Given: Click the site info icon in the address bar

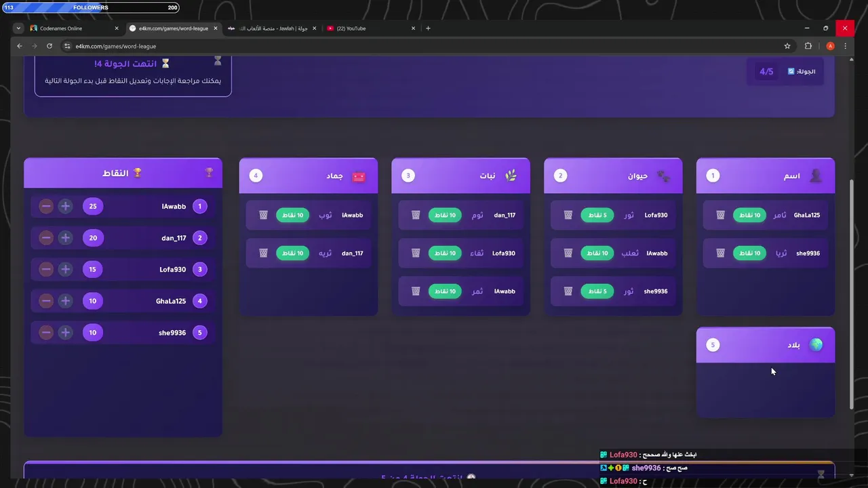Looking at the screenshot, I should (x=67, y=46).
